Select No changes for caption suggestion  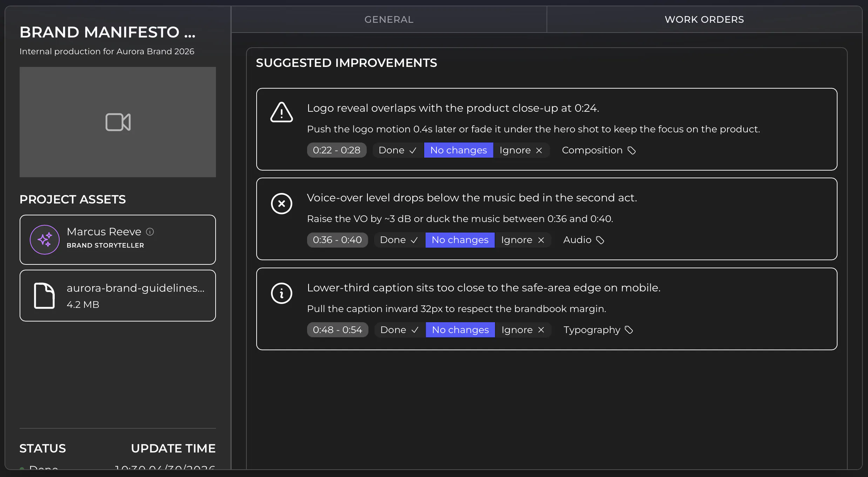click(460, 330)
